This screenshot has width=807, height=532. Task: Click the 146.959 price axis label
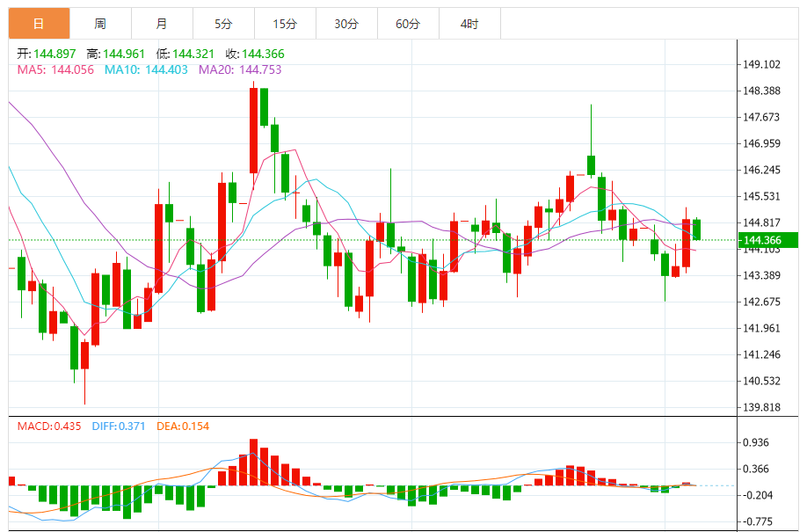[x=761, y=143]
